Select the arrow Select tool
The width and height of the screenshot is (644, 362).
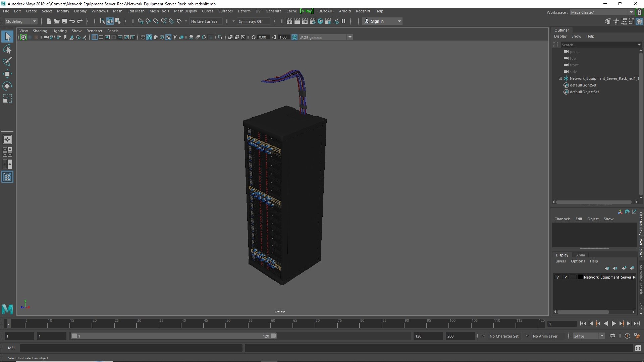(7, 37)
